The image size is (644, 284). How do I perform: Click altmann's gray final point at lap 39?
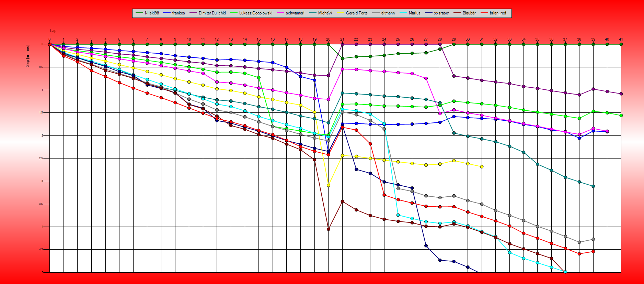click(x=593, y=239)
